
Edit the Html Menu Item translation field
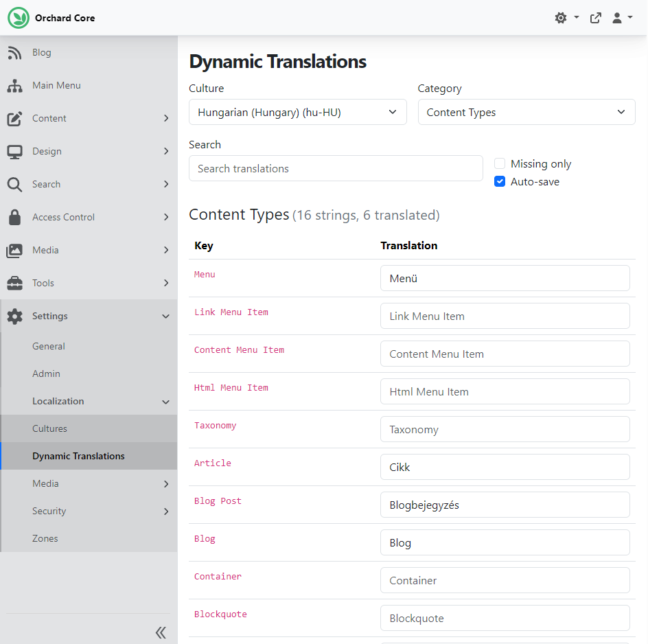(x=505, y=391)
